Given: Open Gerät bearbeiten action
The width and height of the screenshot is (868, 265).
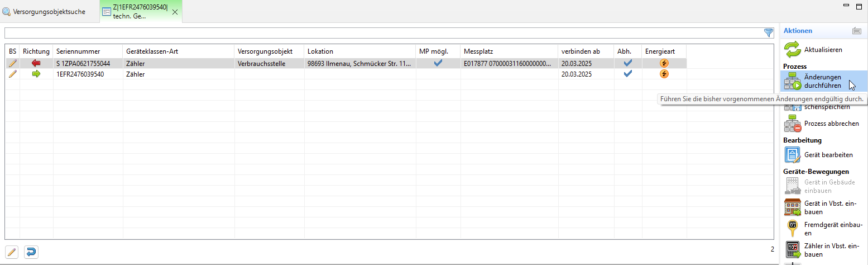Looking at the screenshot, I should coord(793,155).
